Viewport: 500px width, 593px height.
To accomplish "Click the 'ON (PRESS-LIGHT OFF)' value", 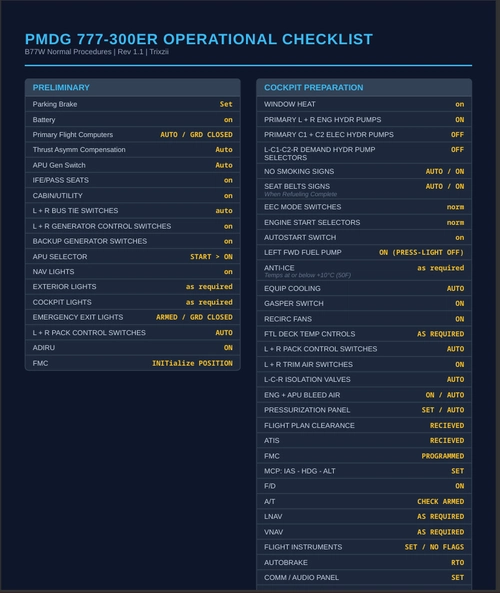I will click(x=421, y=252).
